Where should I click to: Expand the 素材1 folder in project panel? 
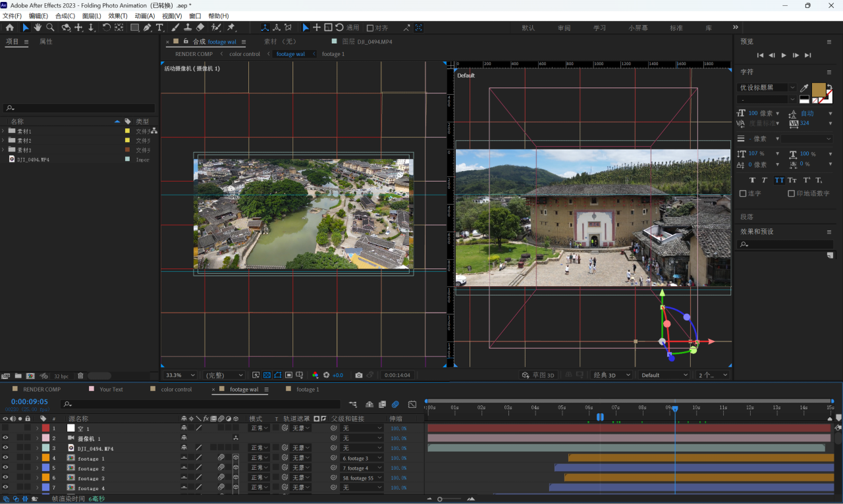coord(3,131)
